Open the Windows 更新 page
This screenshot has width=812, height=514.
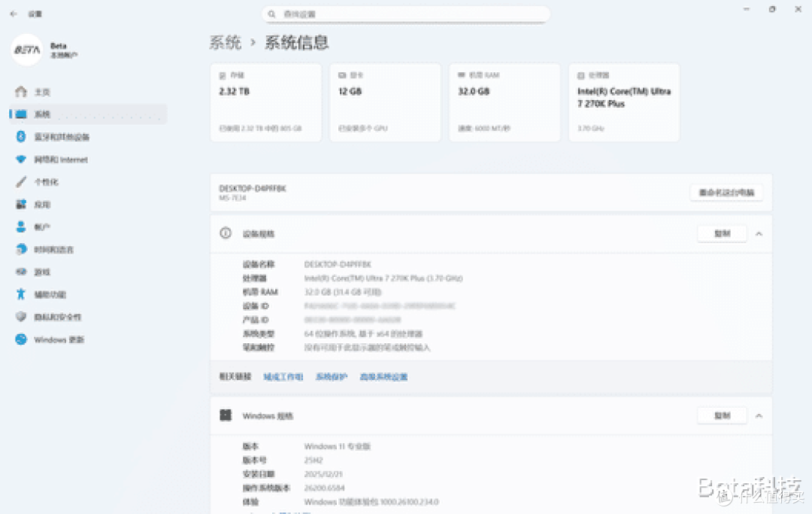point(88,339)
